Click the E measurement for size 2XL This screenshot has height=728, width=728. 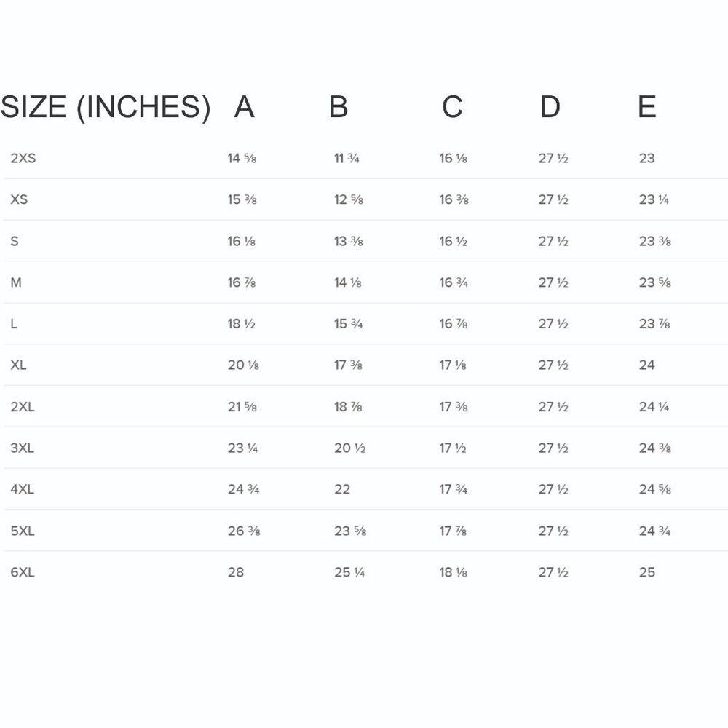[654, 406]
